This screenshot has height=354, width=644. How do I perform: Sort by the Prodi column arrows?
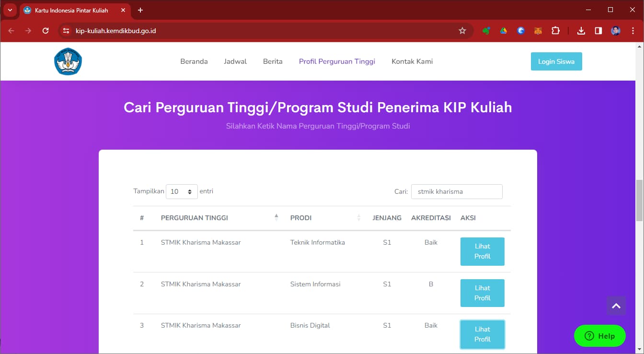pos(359,217)
